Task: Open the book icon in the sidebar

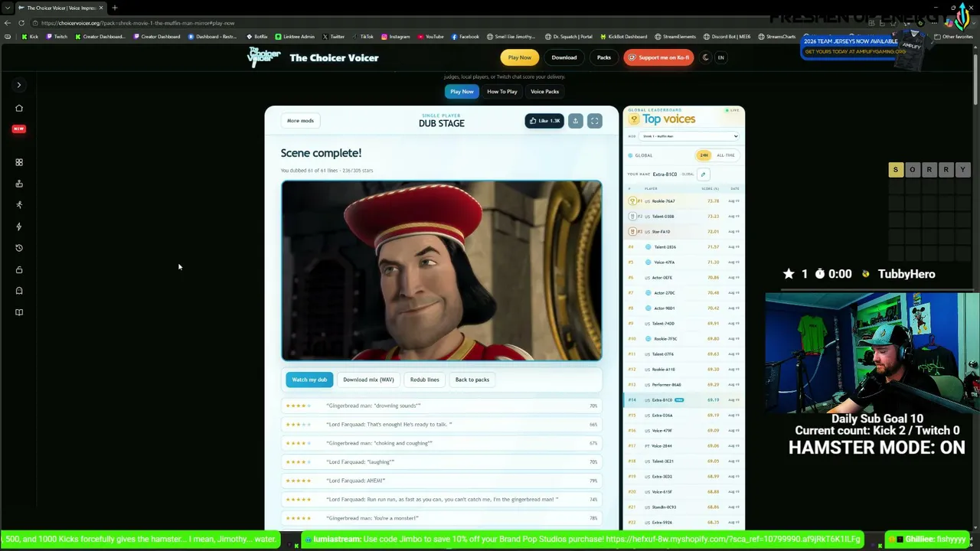Action: (x=19, y=312)
